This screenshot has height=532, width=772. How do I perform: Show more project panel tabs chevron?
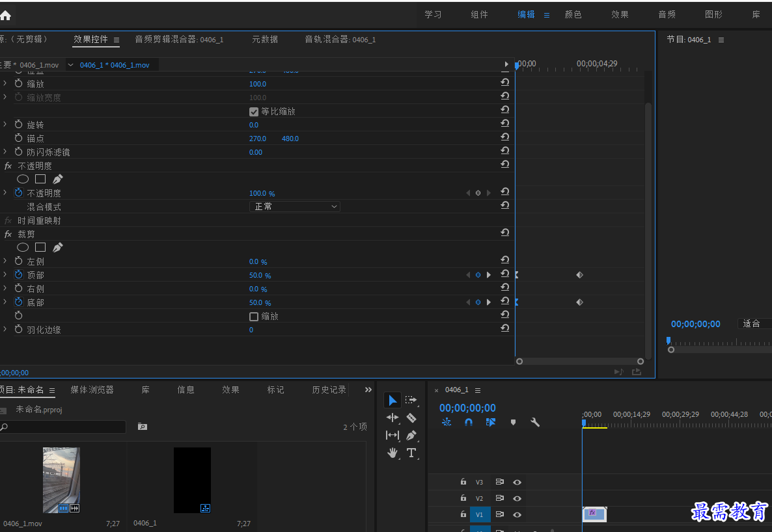click(368, 390)
